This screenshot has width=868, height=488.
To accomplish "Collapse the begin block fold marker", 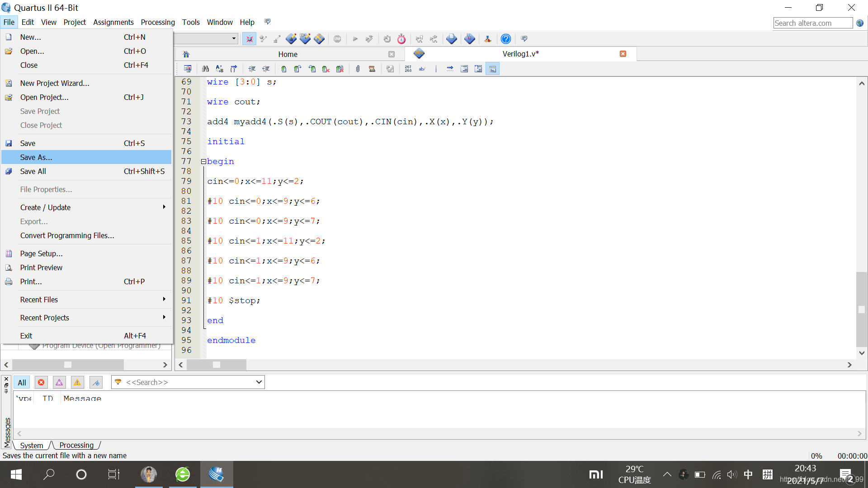I will pos(203,161).
